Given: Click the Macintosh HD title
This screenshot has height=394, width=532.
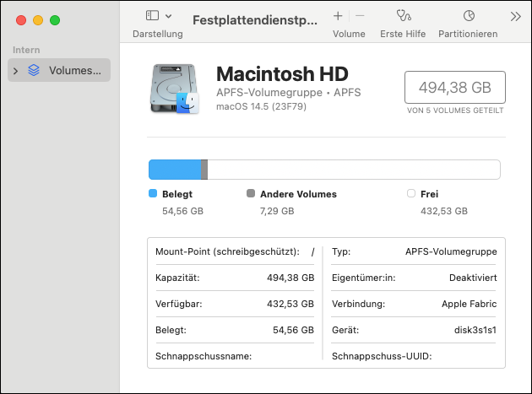Looking at the screenshot, I should pyautogui.click(x=282, y=73).
